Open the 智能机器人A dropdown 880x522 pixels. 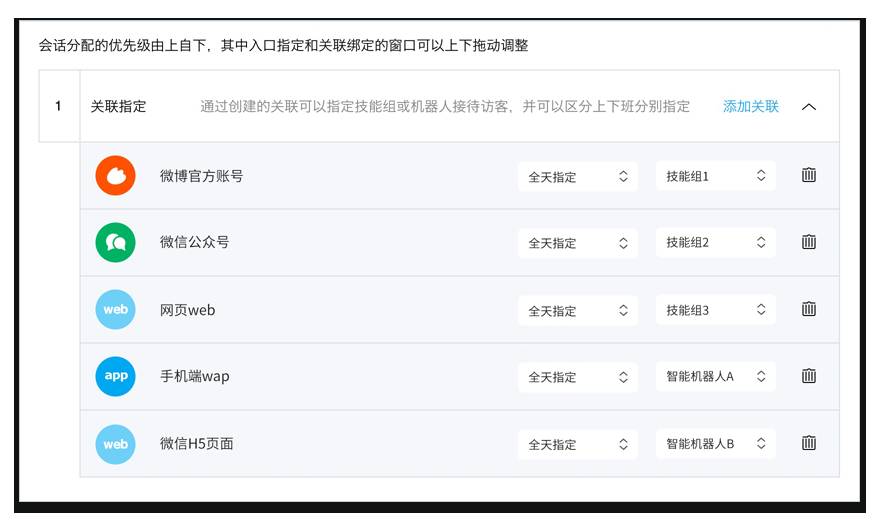pyautogui.click(x=715, y=377)
